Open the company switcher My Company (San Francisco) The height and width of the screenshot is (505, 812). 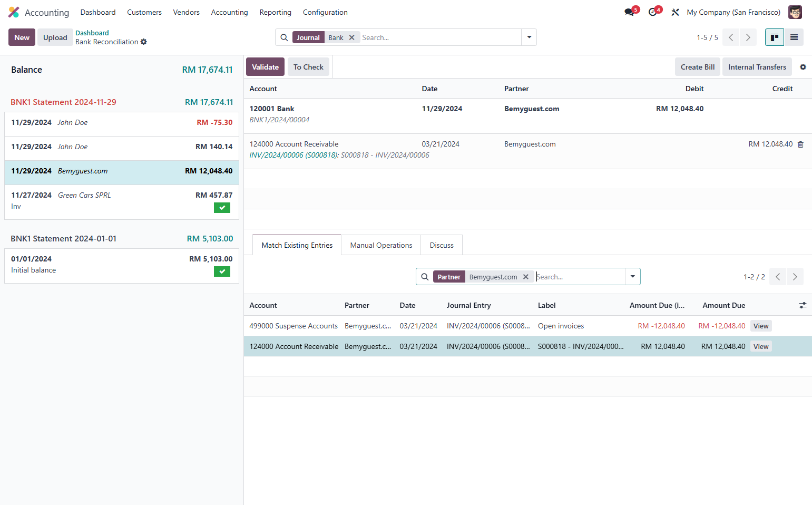[733, 12]
